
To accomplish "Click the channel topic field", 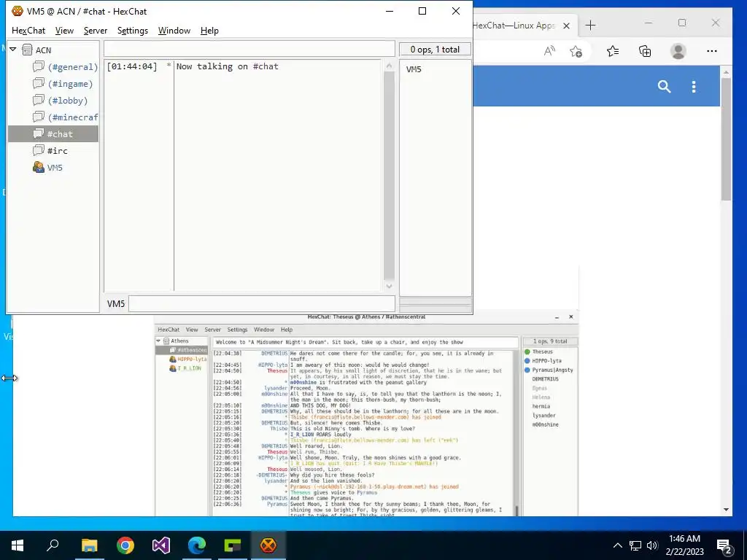I will point(249,49).
